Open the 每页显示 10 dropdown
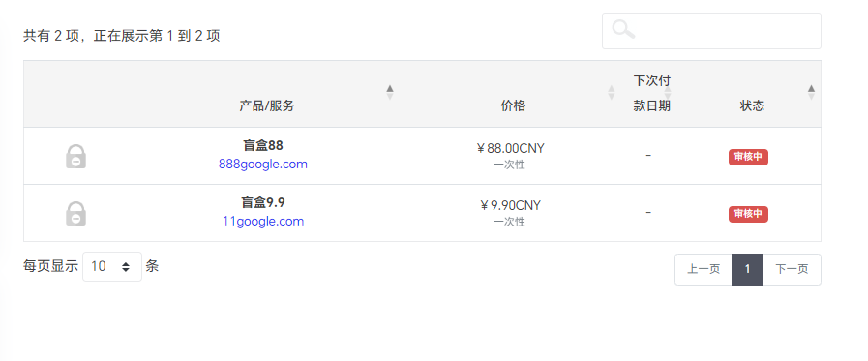This screenshot has height=361, width=868. point(112,266)
